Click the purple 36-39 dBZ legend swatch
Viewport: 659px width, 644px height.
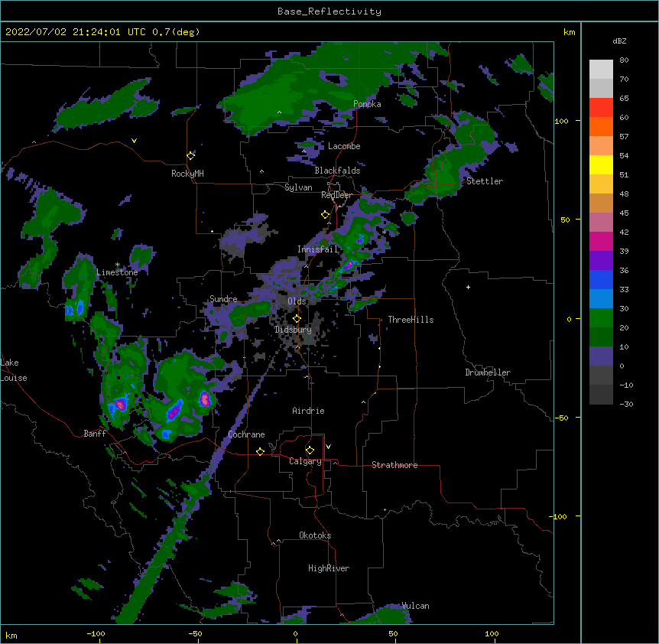click(601, 261)
